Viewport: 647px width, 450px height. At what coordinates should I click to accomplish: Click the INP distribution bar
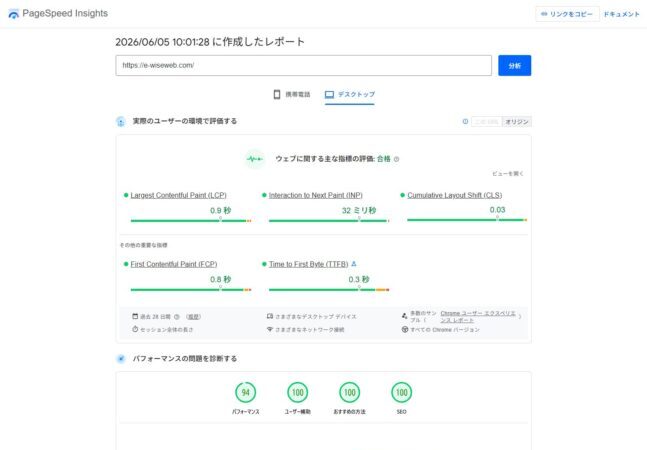point(329,221)
